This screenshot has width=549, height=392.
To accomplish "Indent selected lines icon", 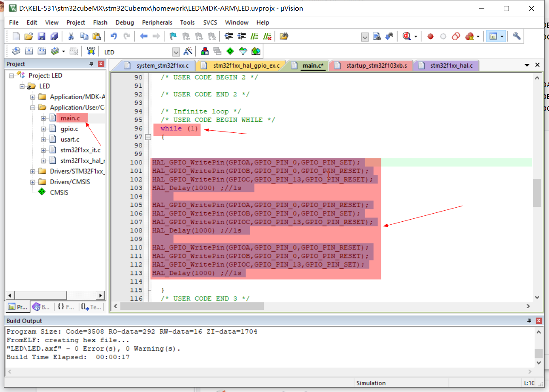I will [x=229, y=36].
